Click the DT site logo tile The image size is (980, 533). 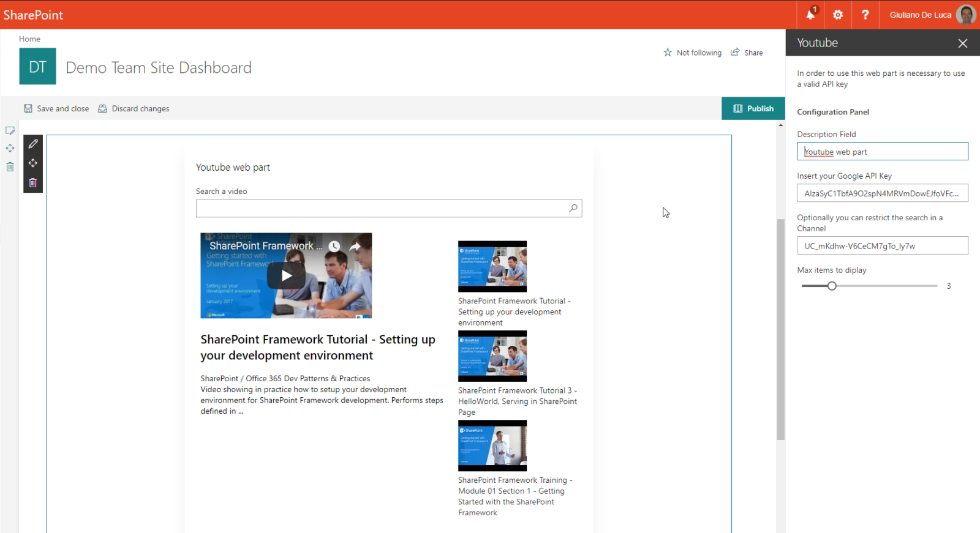point(37,66)
